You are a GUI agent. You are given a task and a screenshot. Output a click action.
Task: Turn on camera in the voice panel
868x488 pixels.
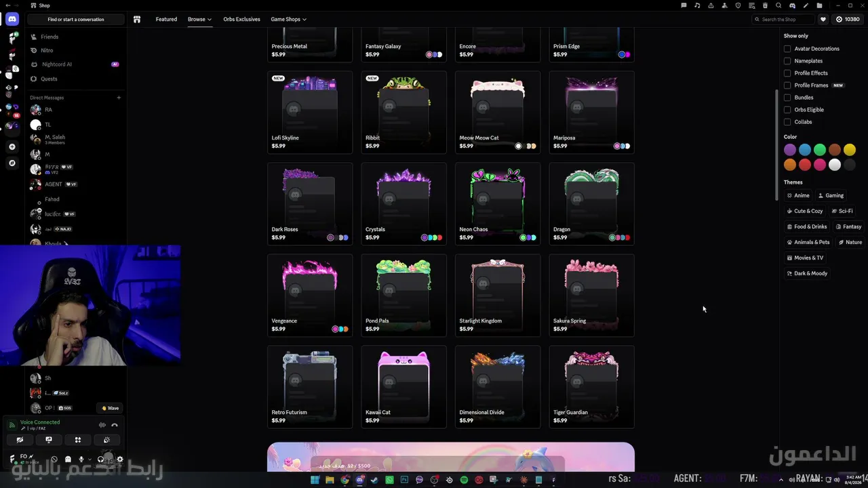[20, 440]
